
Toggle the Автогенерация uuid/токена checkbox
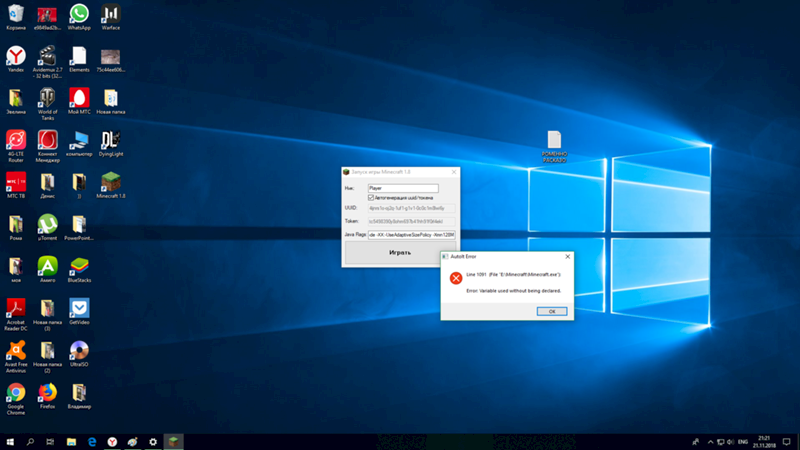tap(371, 197)
